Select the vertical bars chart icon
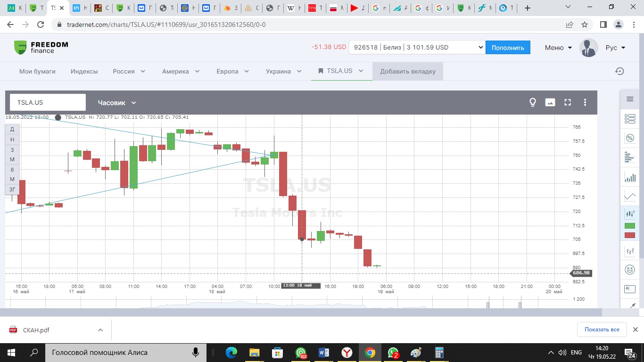The image size is (644, 362). point(630,177)
